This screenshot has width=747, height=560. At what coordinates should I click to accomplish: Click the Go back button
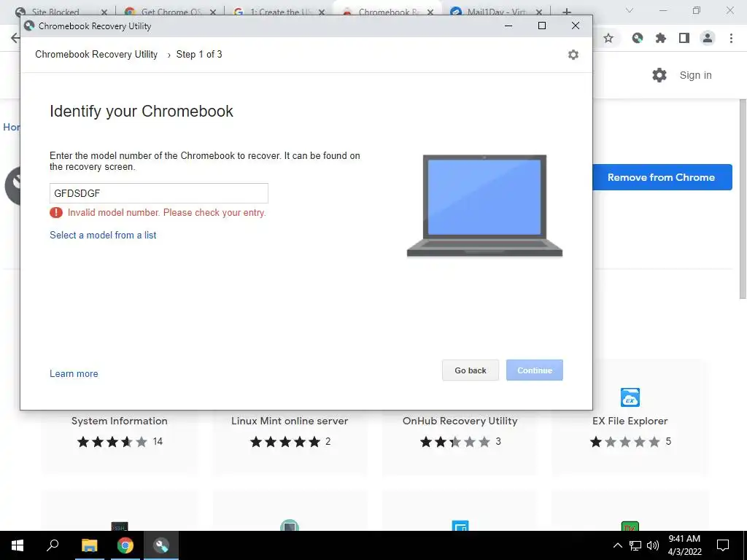point(471,370)
